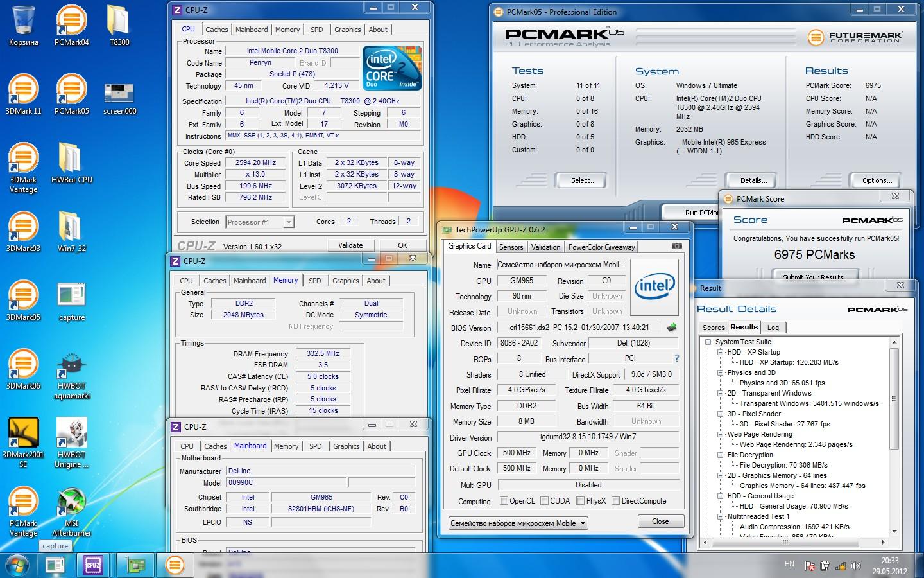Select 'File Decryption: 70.306 MB/s' result row
The image size is (924, 578).
click(x=783, y=465)
